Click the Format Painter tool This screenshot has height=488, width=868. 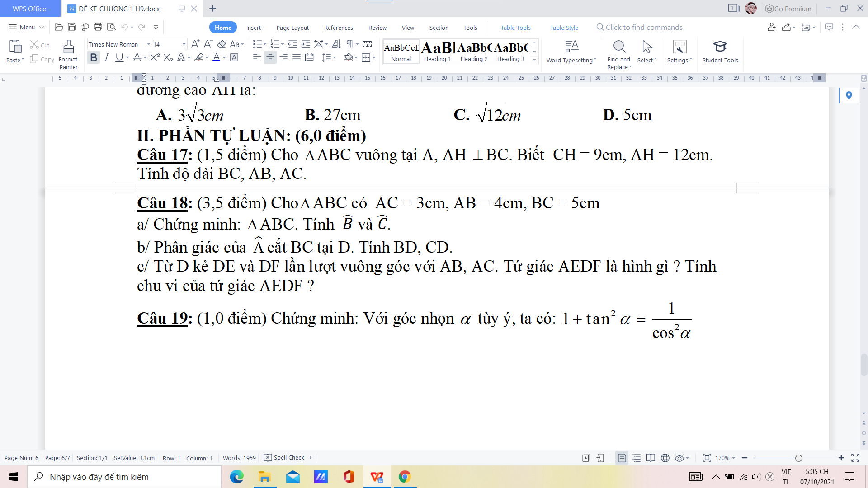pyautogui.click(x=68, y=54)
